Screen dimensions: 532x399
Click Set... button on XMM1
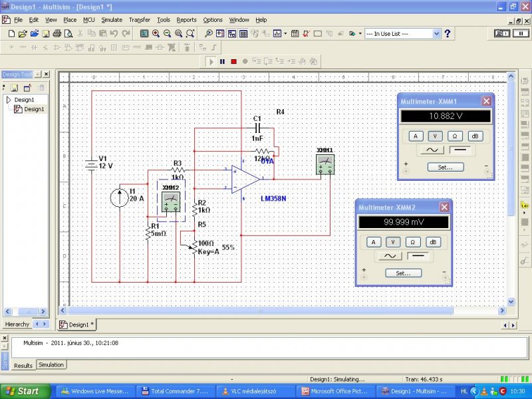(446, 168)
